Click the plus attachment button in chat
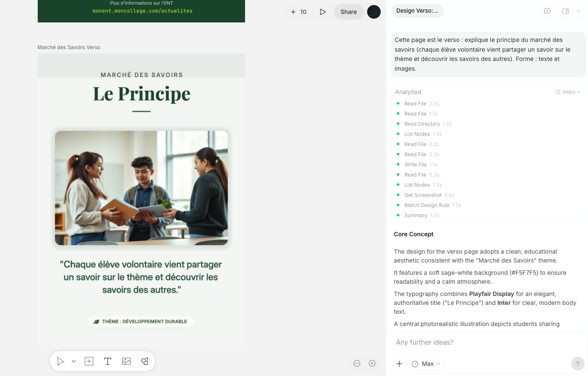Screen dimensions: 588x376 [399, 364]
